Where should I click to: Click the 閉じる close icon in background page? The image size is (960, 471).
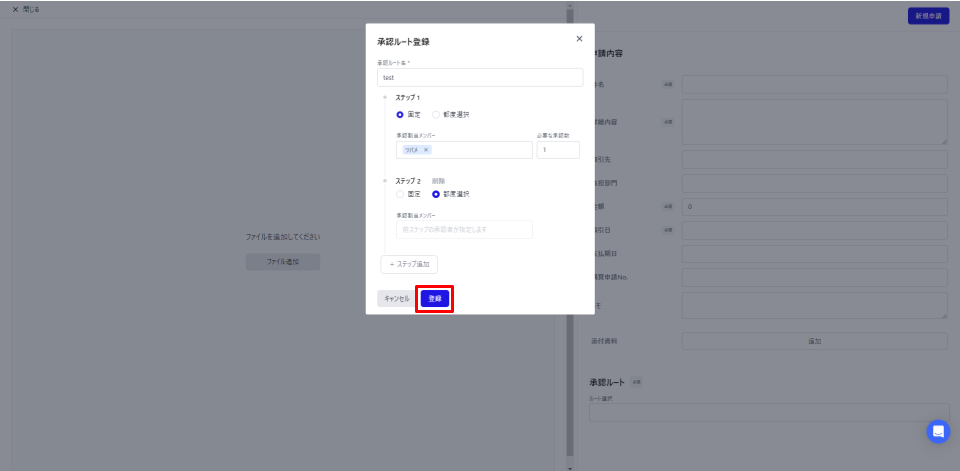coord(15,10)
